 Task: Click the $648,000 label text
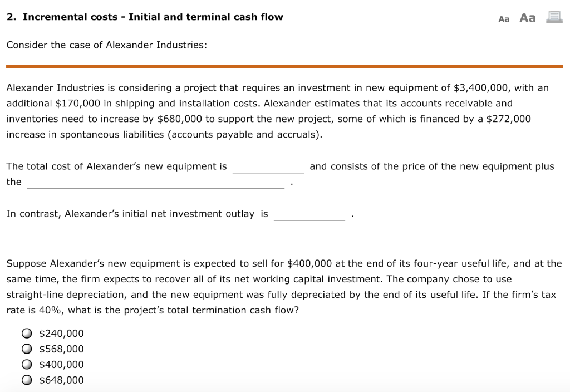[x=61, y=380]
